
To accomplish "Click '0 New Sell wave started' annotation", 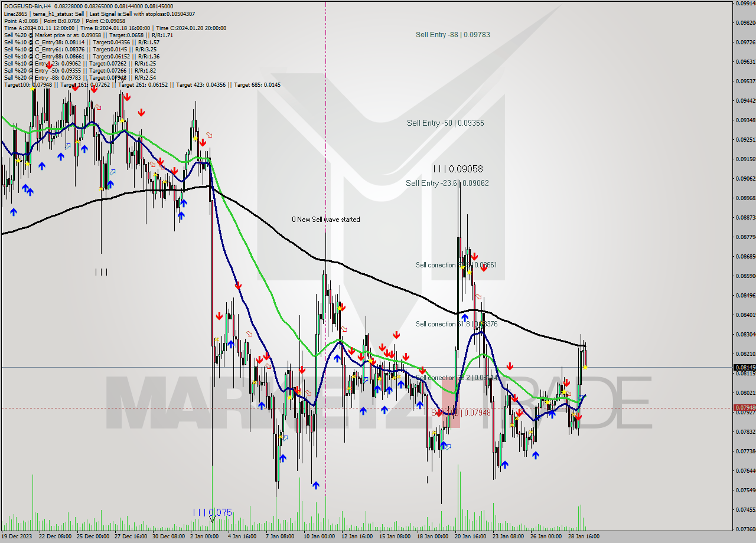I will pos(325,220).
